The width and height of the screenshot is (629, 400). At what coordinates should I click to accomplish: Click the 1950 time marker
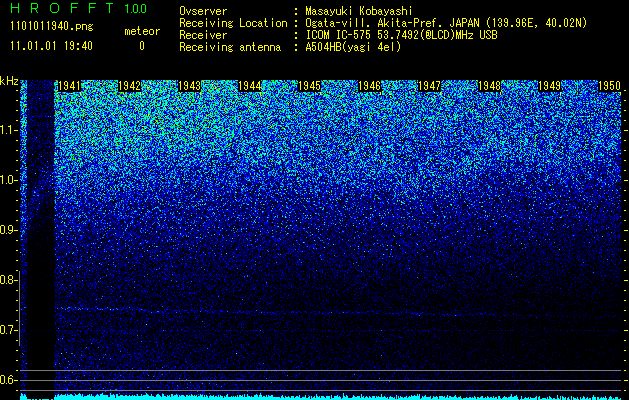(609, 86)
